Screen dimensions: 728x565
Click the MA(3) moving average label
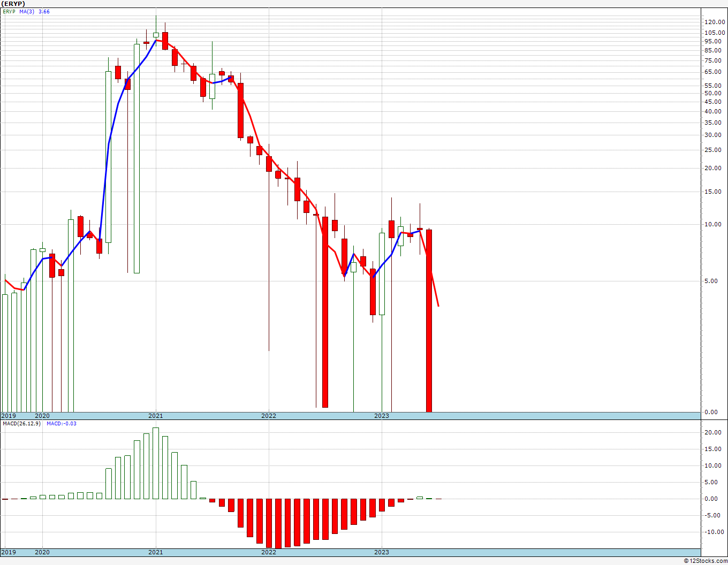pyautogui.click(x=27, y=11)
